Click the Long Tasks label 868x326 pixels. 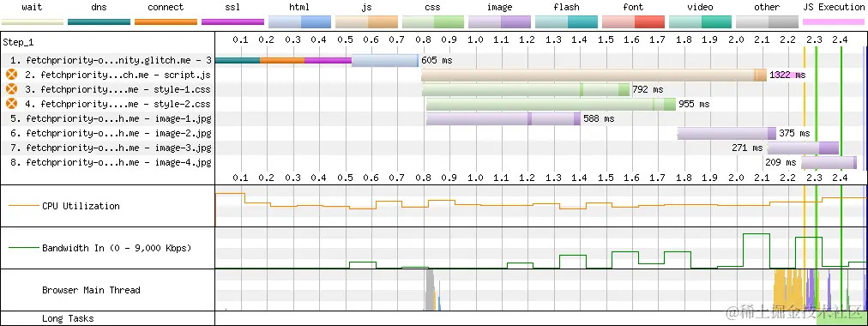[68, 318]
